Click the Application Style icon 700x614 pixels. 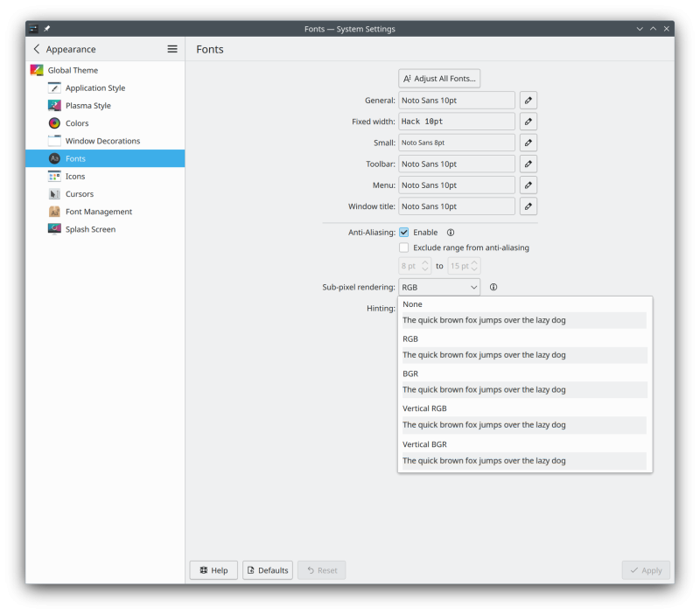(54, 88)
